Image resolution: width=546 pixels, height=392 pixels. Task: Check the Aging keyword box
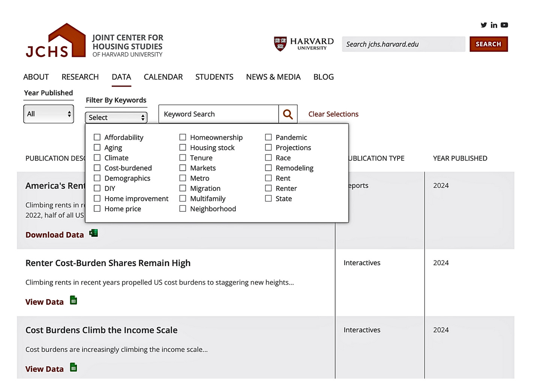point(97,147)
